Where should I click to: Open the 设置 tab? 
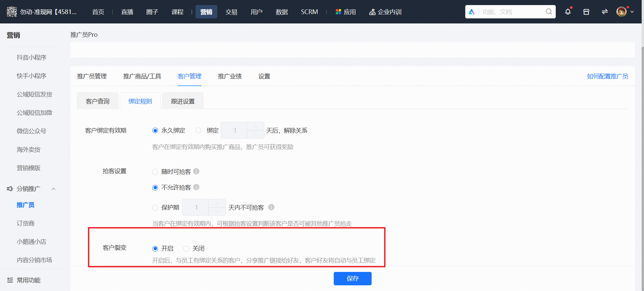pyautogui.click(x=264, y=76)
